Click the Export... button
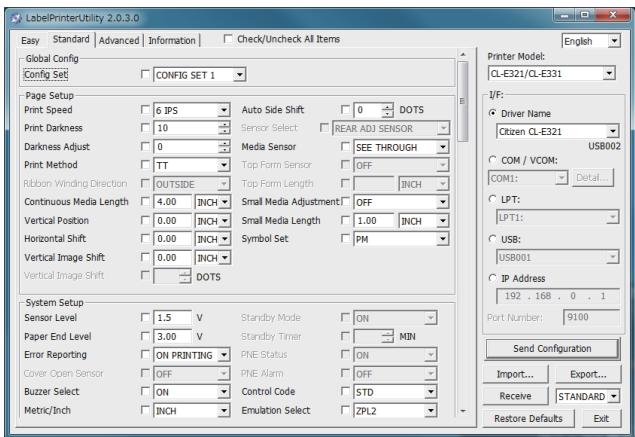 [x=588, y=374]
